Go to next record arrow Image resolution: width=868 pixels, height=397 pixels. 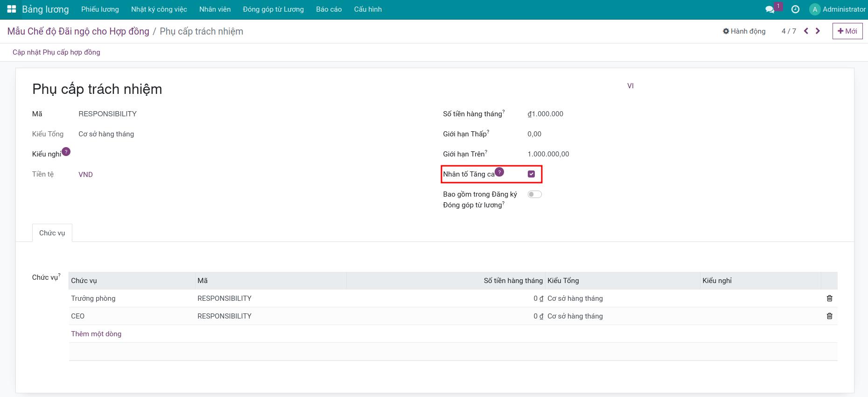[x=818, y=31]
